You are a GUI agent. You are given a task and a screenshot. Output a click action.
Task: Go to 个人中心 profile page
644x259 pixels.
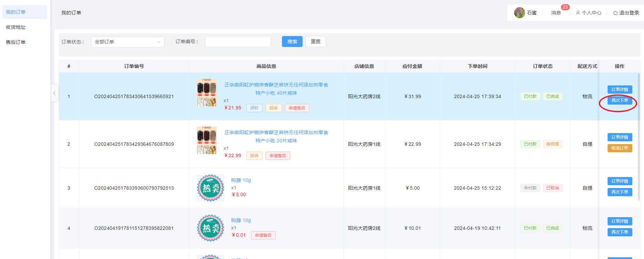click(589, 13)
